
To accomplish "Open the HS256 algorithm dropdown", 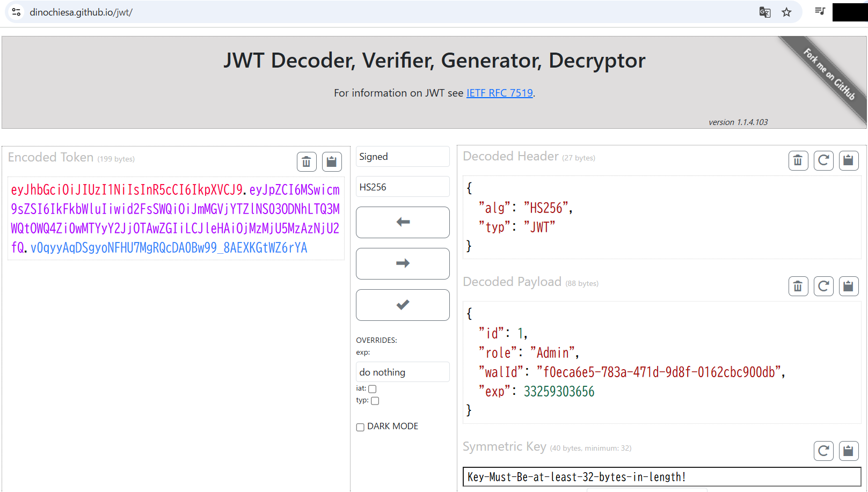I will pos(403,187).
